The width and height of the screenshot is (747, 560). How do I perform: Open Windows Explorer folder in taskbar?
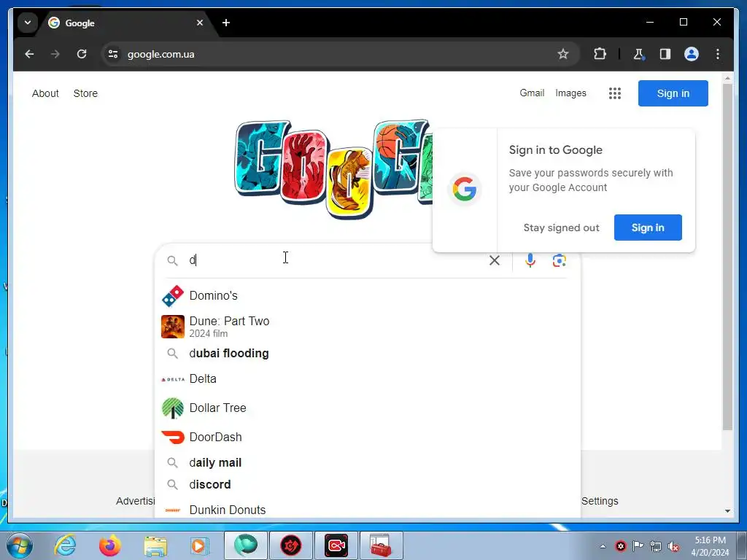[x=155, y=546]
